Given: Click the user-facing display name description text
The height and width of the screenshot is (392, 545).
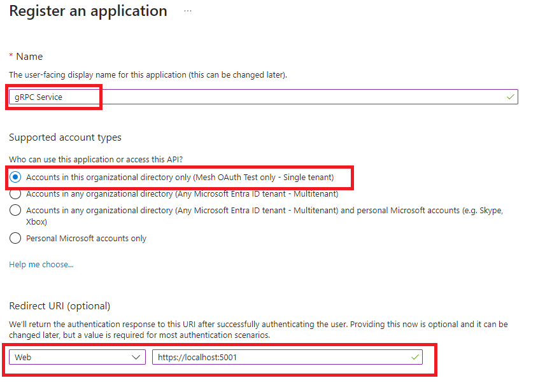Looking at the screenshot, I should click(148, 75).
